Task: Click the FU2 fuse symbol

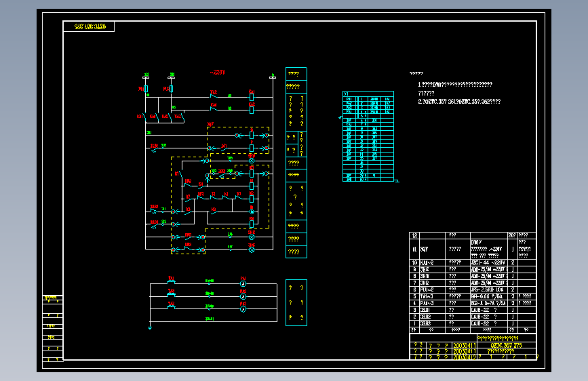Action: click(171, 89)
